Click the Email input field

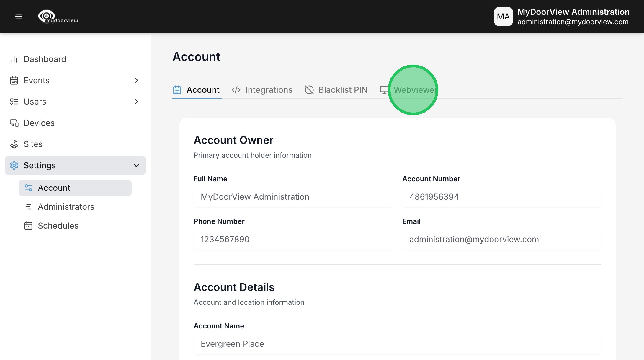pyautogui.click(x=501, y=240)
